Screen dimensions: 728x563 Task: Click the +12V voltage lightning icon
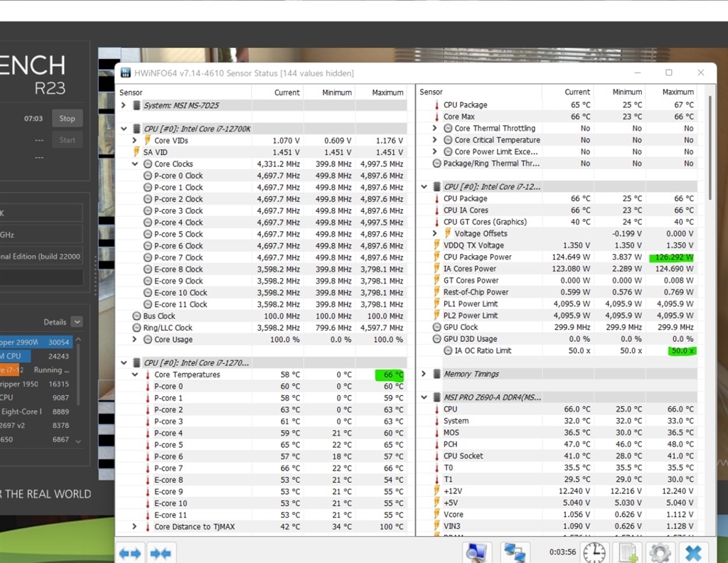coord(437,490)
